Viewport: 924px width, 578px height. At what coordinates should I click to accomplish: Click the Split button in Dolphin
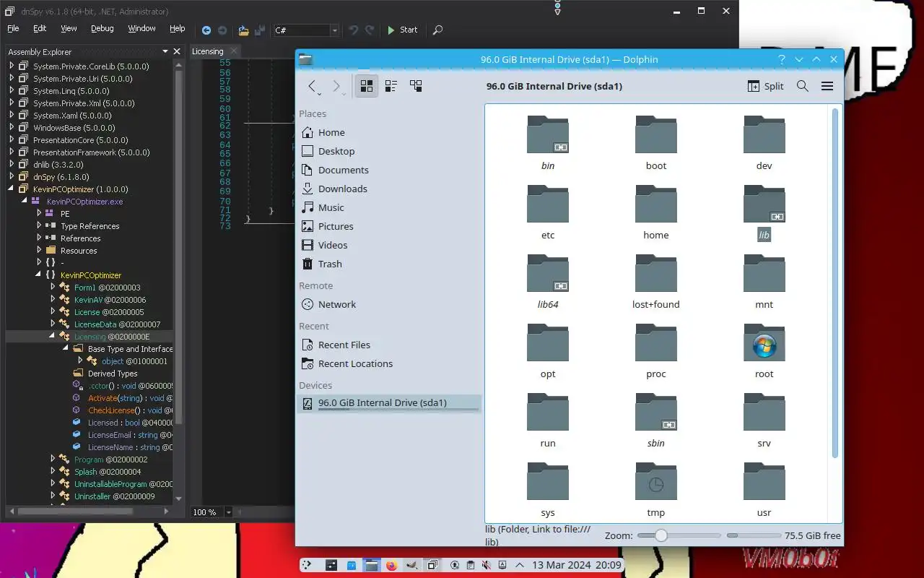tap(765, 86)
